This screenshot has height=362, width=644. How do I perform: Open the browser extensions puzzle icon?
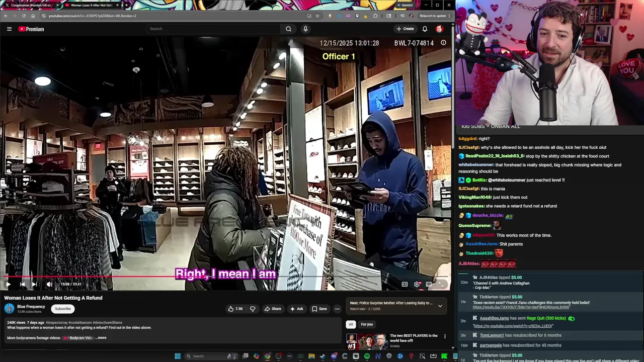[375, 16]
